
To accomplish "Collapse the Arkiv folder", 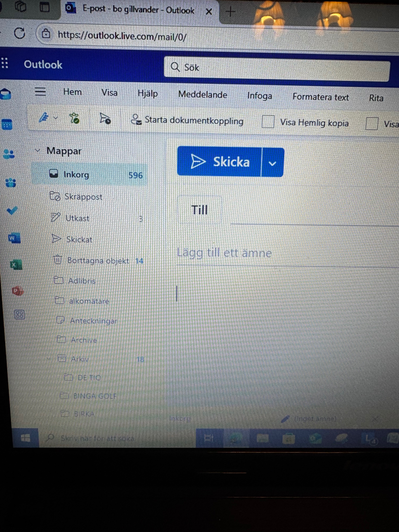I will pyautogui.click(x=49, y=359).
